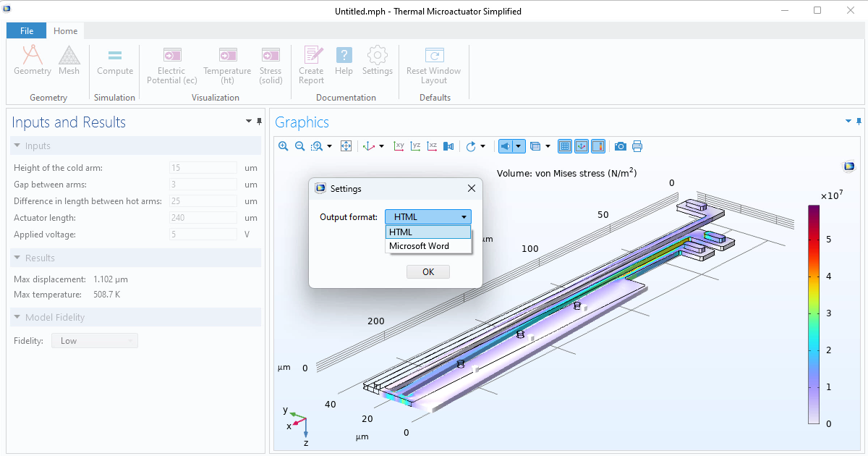Open the File menu
The height and width of the screenshot is (456, 868).
26,30
